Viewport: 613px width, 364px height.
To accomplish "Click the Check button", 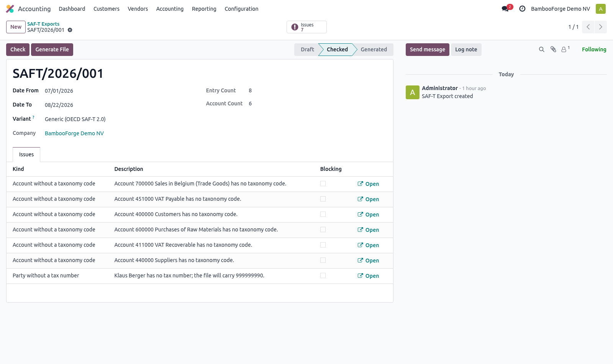I will pos(18,49).
